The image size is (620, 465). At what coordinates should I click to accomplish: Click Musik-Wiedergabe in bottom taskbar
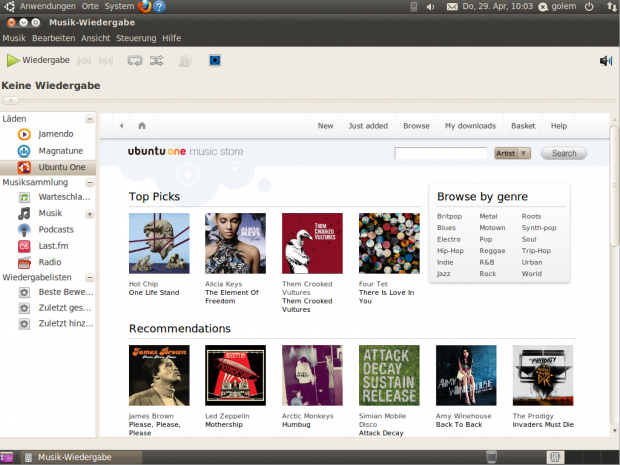[81, 457]
